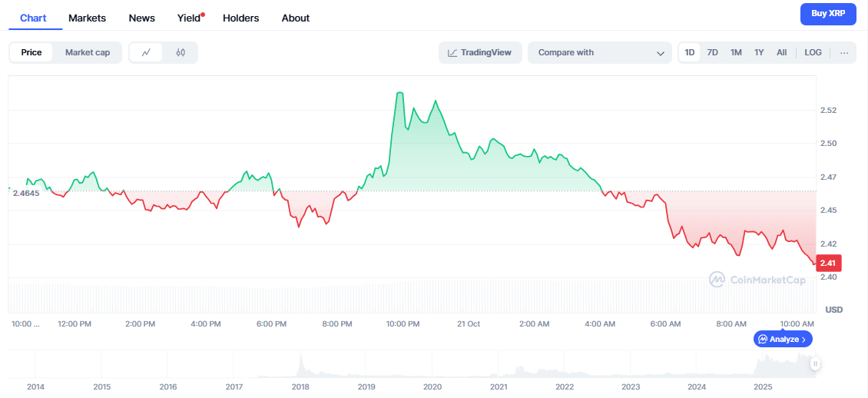The height and width of the screenshot is (398, 868).
Task: Switch to line chart view icon
Action: 146,52
